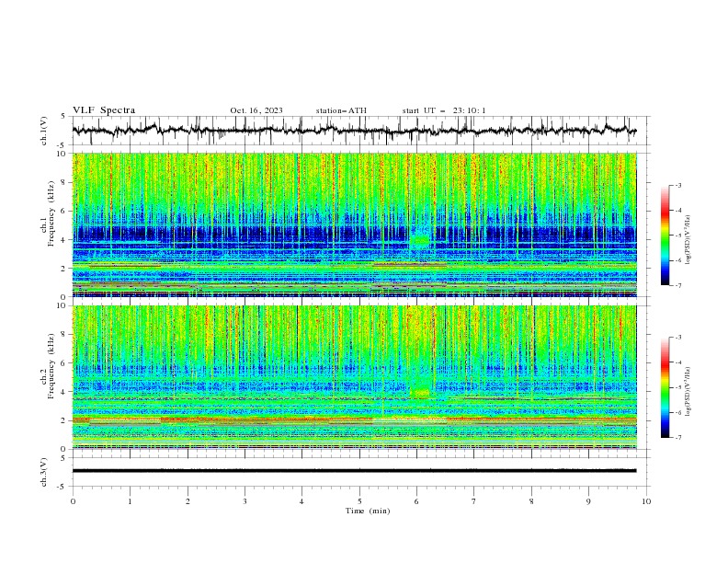Click the 4 kHz burst near minute 6 in ch.1
The image size is (728, 563).
tap(420, 241)
